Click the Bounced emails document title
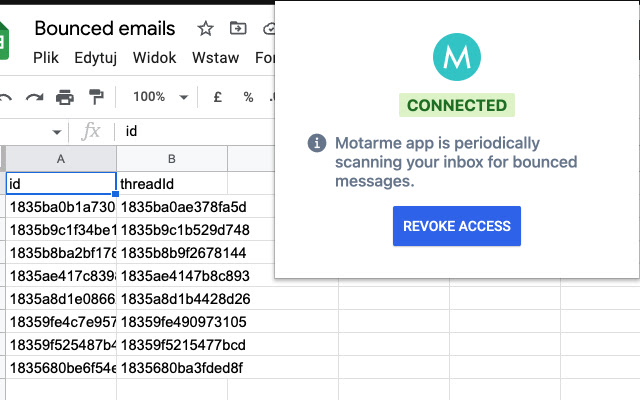Viewport: 640px width, 400px height. 104,28
